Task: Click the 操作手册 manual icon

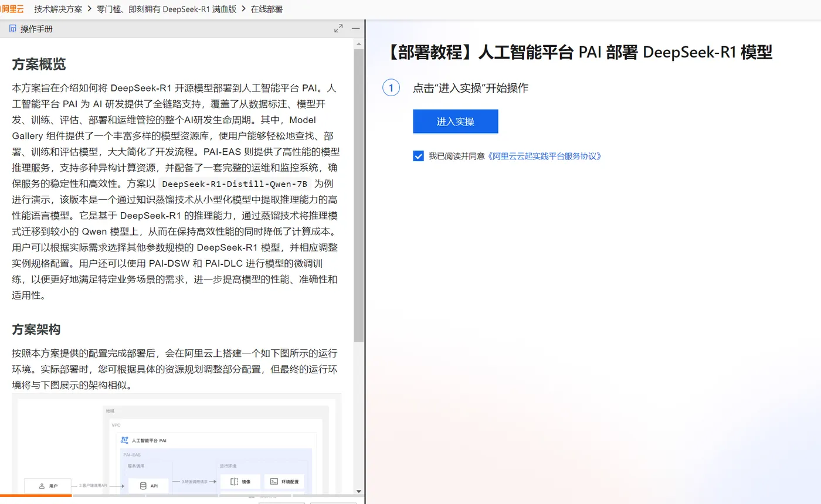Action: 13,29
